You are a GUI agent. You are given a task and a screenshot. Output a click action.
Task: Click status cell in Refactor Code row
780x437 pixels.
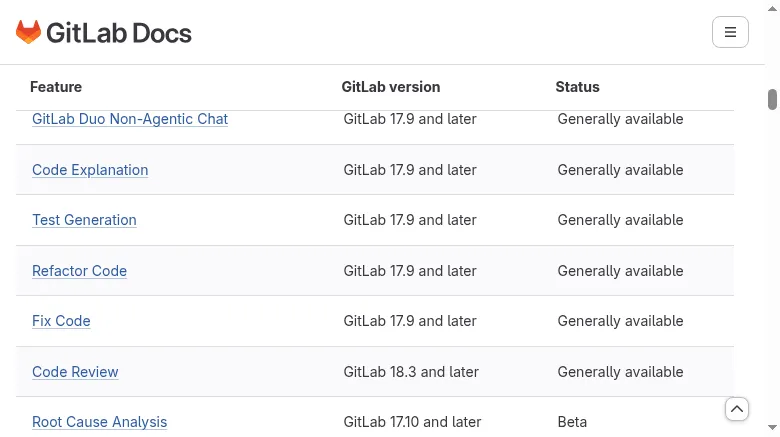pos(620,271)
